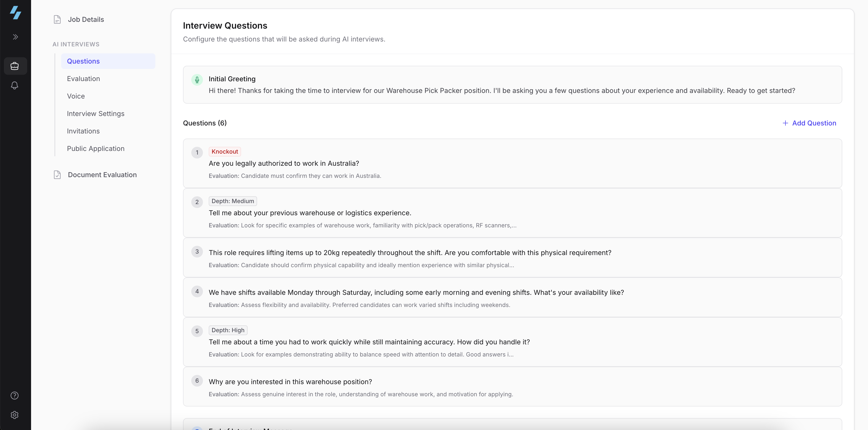Expand the sidebar using the double-chevron
Screen dimensions: 868x430
click(x=16, y=37)
